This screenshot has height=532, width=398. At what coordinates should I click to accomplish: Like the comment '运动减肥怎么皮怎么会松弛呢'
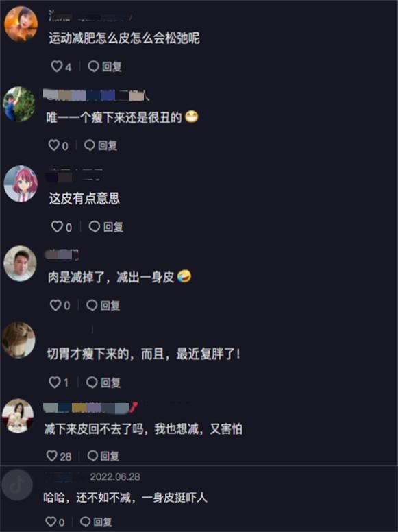click(61, 66)
